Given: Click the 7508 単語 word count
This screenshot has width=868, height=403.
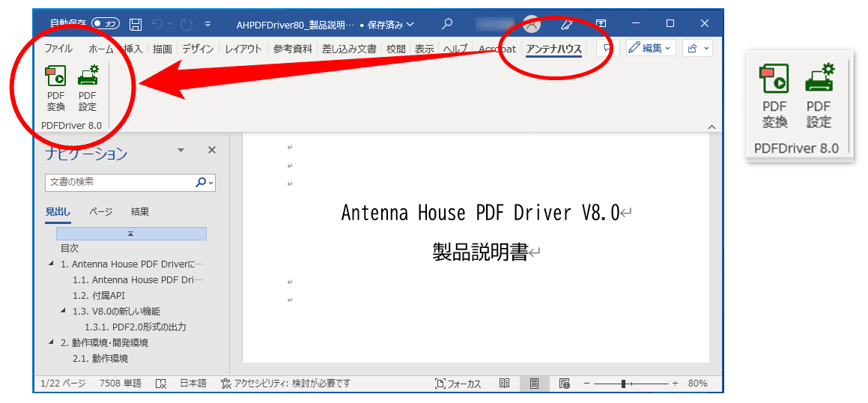Looking at the screenshot, I should [120, 383].
